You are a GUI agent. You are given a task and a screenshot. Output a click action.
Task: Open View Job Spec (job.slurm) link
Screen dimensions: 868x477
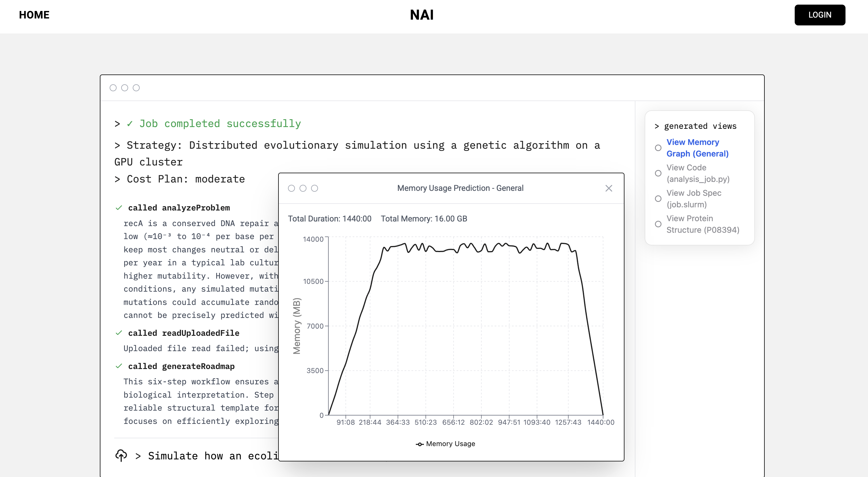pos(693,199)
